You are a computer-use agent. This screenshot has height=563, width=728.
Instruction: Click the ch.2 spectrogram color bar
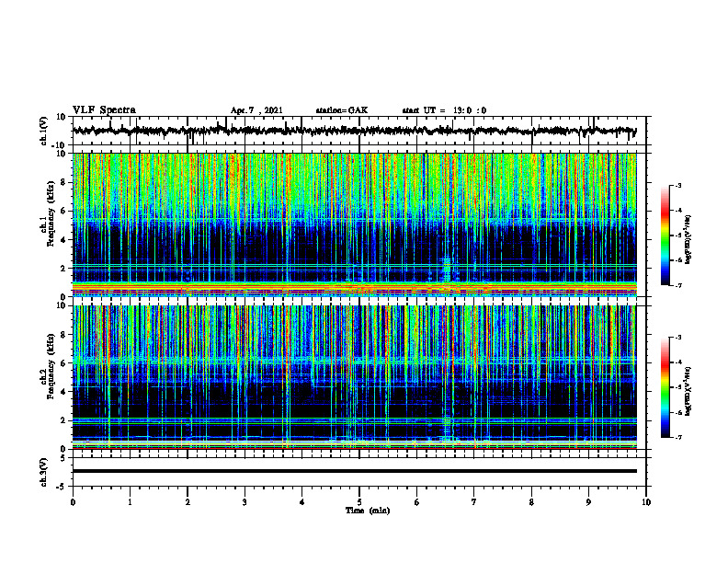pyautogui.click(x=665, y=387)
